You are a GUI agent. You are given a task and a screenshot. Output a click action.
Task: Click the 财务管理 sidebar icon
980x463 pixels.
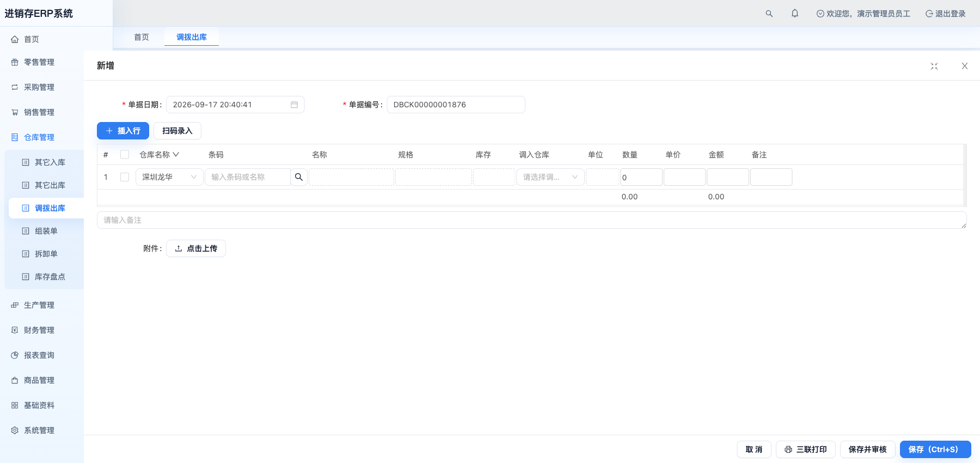pyautogui.click(x=15, y=330)
